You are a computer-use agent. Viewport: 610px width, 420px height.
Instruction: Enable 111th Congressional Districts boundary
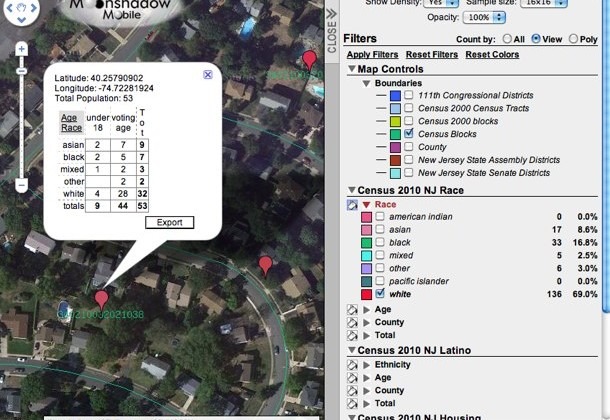point(408,95)
